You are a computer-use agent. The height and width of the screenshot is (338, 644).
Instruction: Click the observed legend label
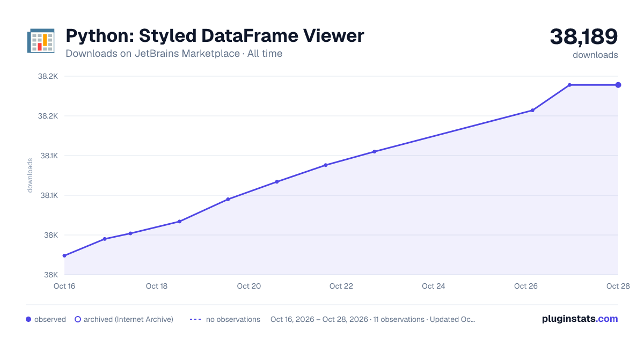pyautogui.click(x=50, y=319)
